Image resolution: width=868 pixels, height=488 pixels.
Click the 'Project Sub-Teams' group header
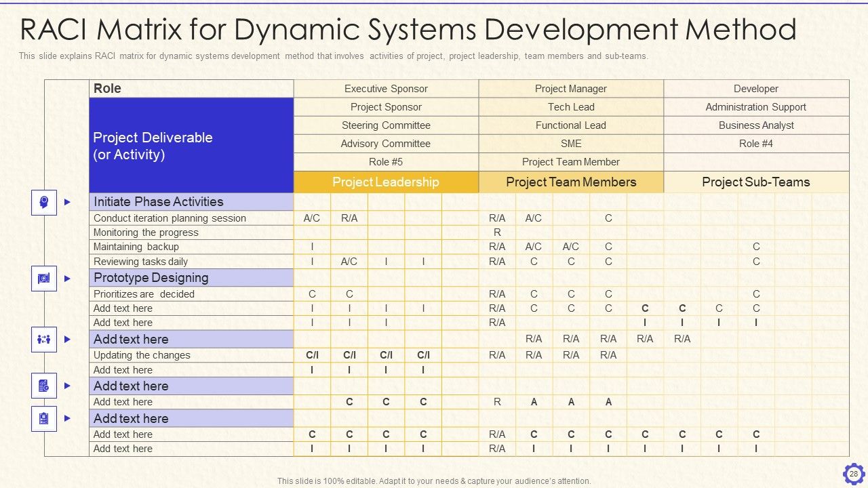click(756, 182)
